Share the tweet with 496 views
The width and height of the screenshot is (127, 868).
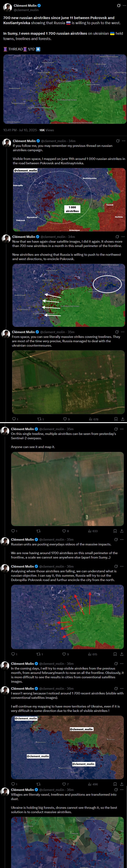coord(122,784)
